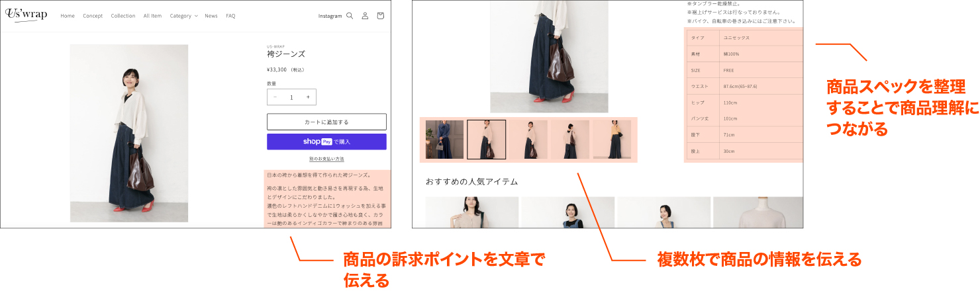The image size is (980, 295).
Task: Open the News page
Action: pos(211,16)
